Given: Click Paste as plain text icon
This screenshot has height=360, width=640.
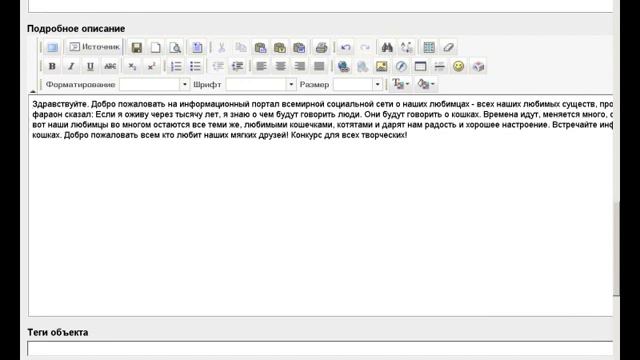Looking at the screenshot, I should coord(280,47).
